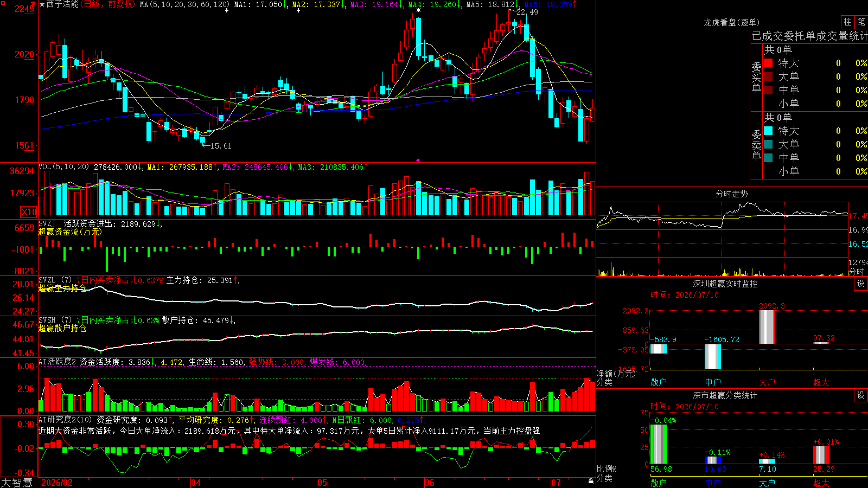
Task: Click the 委卖单 section label
Action: click(756, 145)
